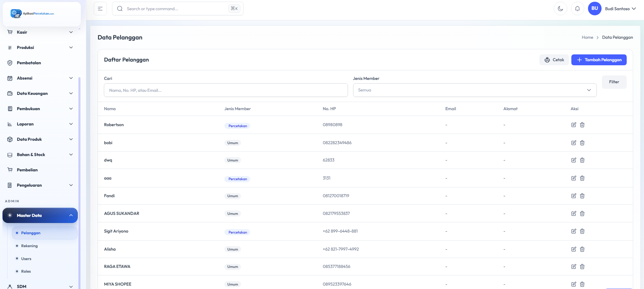Click Percetakan badge for aaa

coord(237,179)
